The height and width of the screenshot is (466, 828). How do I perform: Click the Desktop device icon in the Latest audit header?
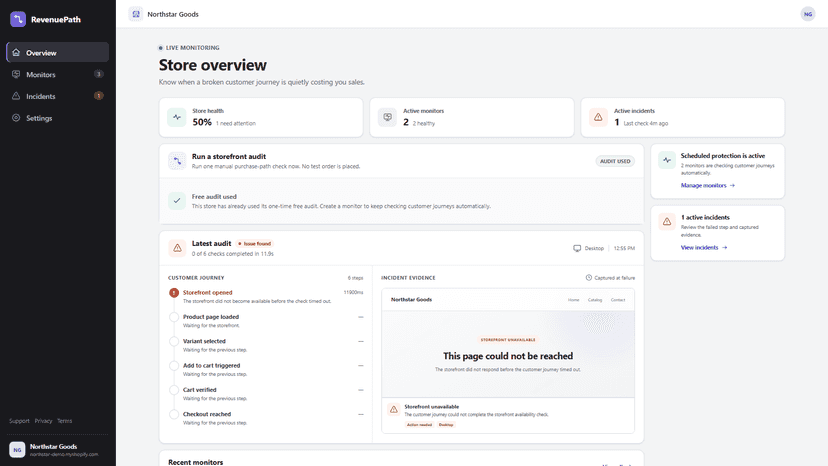pyautogui.click(x=577, y=248)
